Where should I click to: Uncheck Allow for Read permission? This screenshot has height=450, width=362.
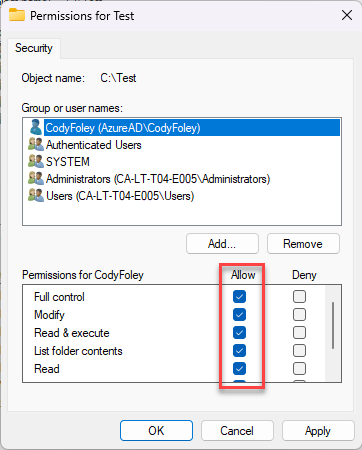pos(239,368)
